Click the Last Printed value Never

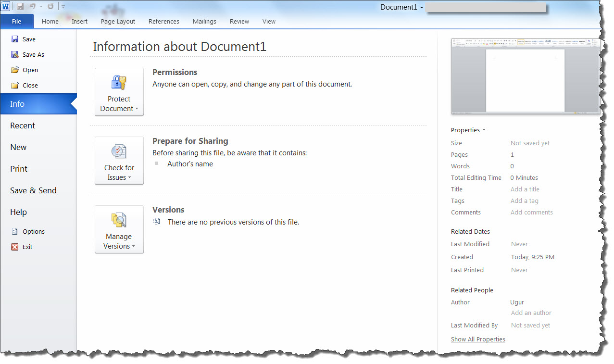(519, 270)
